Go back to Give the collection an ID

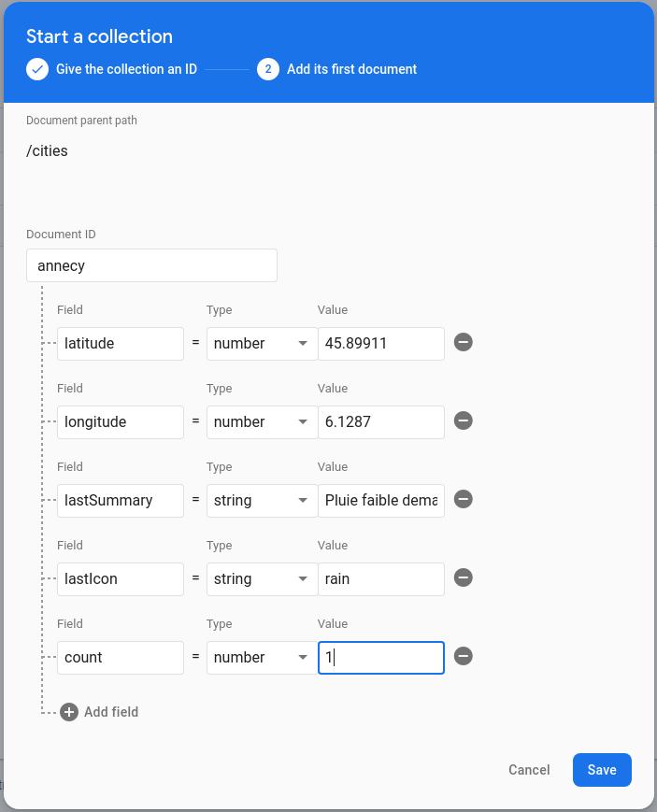pos(126,69)
